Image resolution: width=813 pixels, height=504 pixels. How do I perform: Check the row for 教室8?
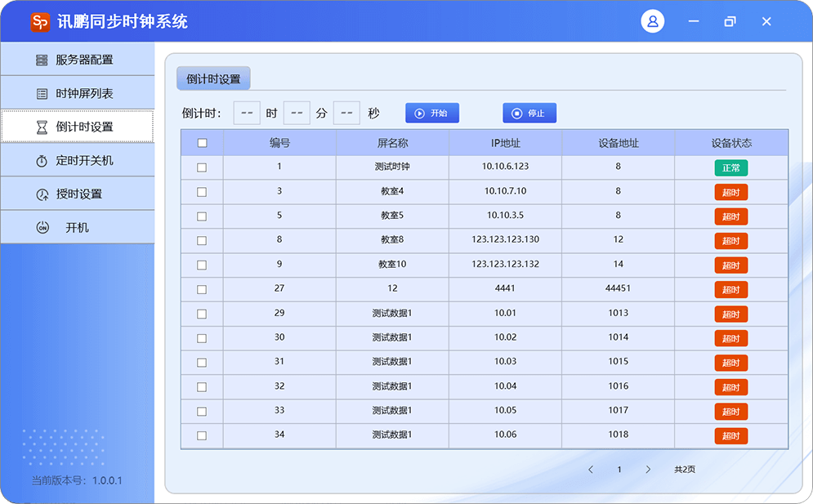202,241
